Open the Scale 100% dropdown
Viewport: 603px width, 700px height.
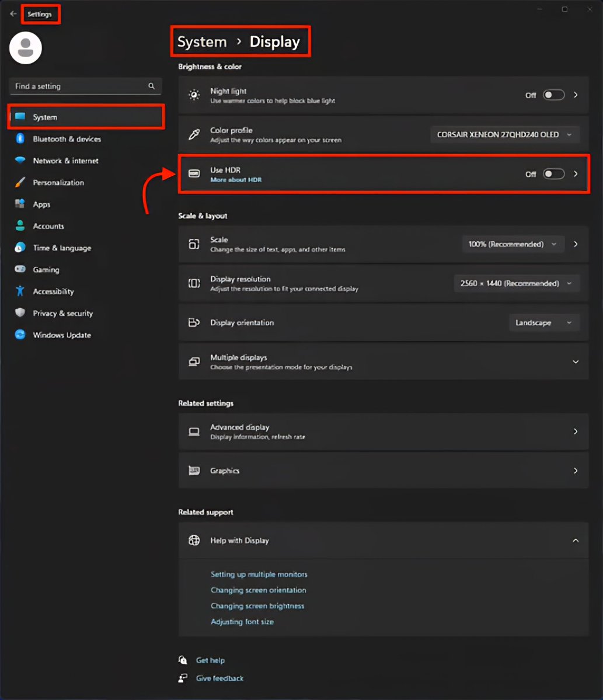[513, 244]
